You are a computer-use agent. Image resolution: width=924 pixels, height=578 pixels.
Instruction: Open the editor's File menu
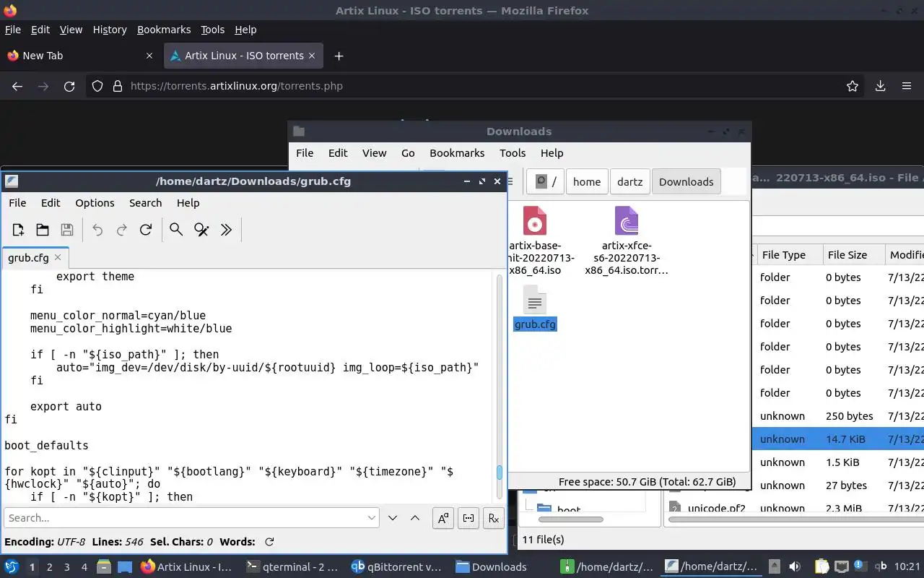[x=17, y=203]
